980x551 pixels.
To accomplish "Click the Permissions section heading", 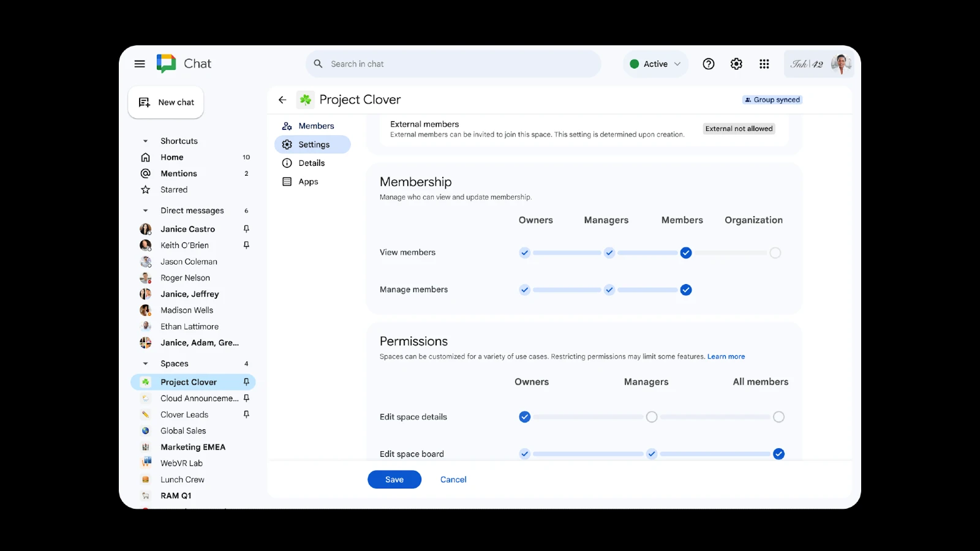I will tap(413, 341).
